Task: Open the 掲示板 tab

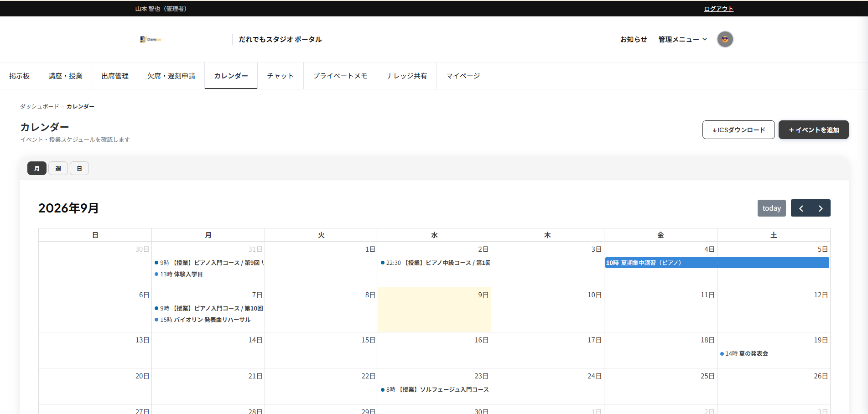Action: [x=20, y=76]
